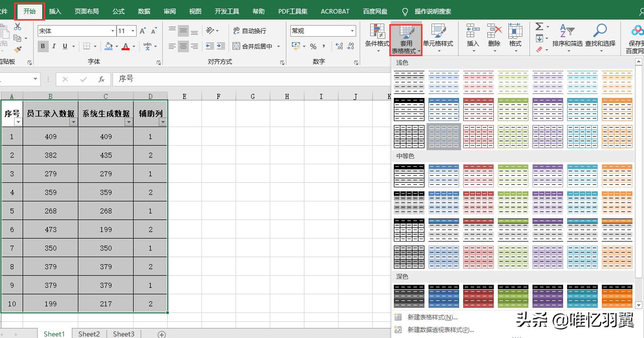Open the filter dropdown on 辅助列 column
The height and width of the screenshot is (338, 644).
point(162,122)
